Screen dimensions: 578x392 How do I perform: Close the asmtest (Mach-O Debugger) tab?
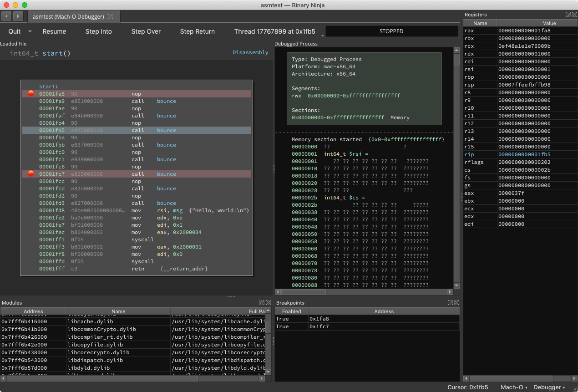click(x=110, y=16)
